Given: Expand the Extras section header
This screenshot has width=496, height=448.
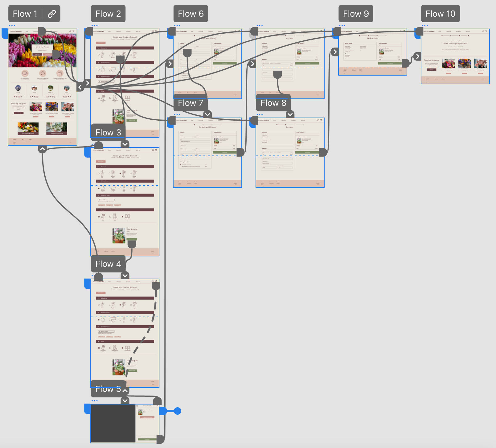Looking at the screenshot, I should [x=98, y=210].
